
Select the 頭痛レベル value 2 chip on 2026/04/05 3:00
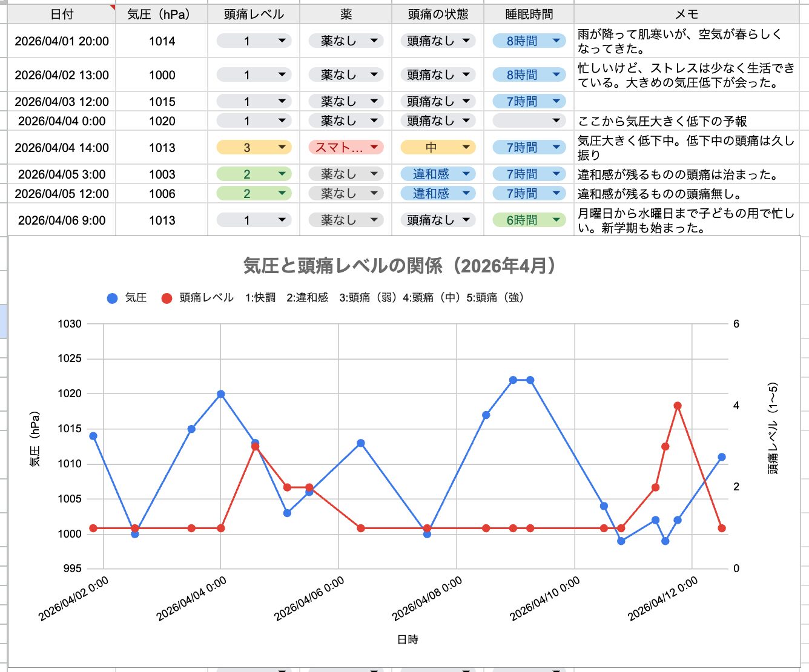[253, 174]
